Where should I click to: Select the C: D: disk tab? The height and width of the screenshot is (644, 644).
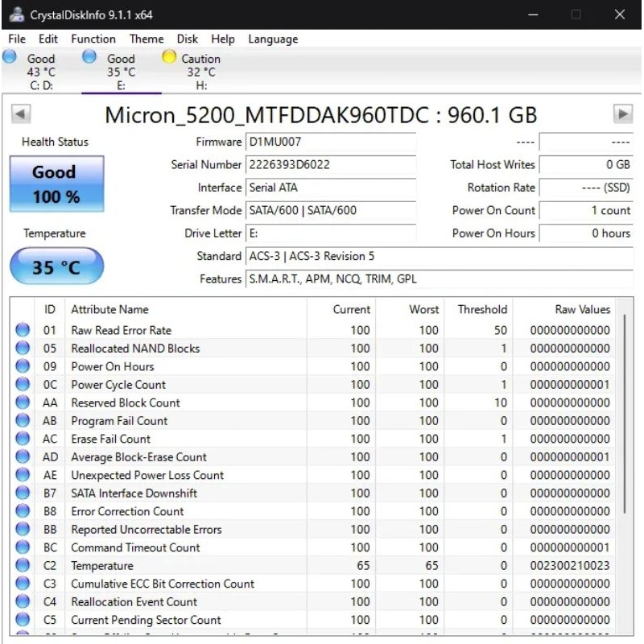[41, 72]
